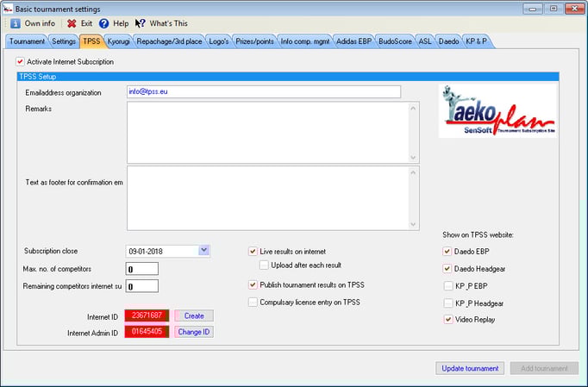
Task: Click the Change ID button
Action: [194, 332]
